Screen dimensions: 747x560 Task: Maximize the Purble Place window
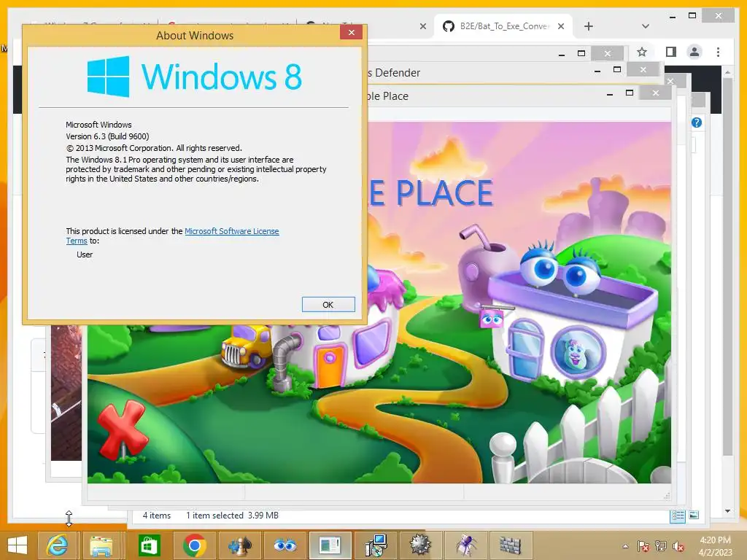[630, 93]
